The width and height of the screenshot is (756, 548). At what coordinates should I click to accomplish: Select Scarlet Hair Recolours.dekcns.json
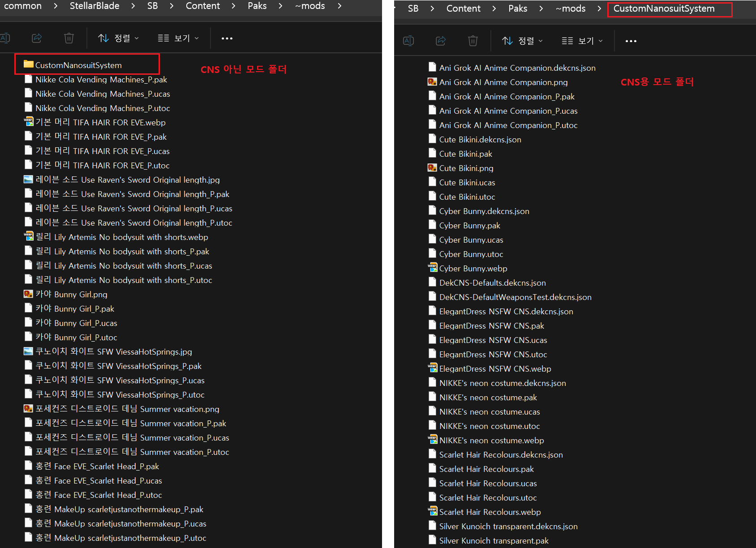click(x=501, y=454)
